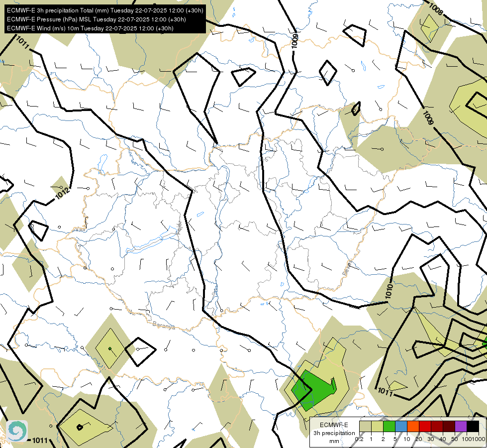The height and width of the screenshot is (448, 487).
Task: Click the maroon 40–50 mm legend swatch
Action: tap(449, 426)
